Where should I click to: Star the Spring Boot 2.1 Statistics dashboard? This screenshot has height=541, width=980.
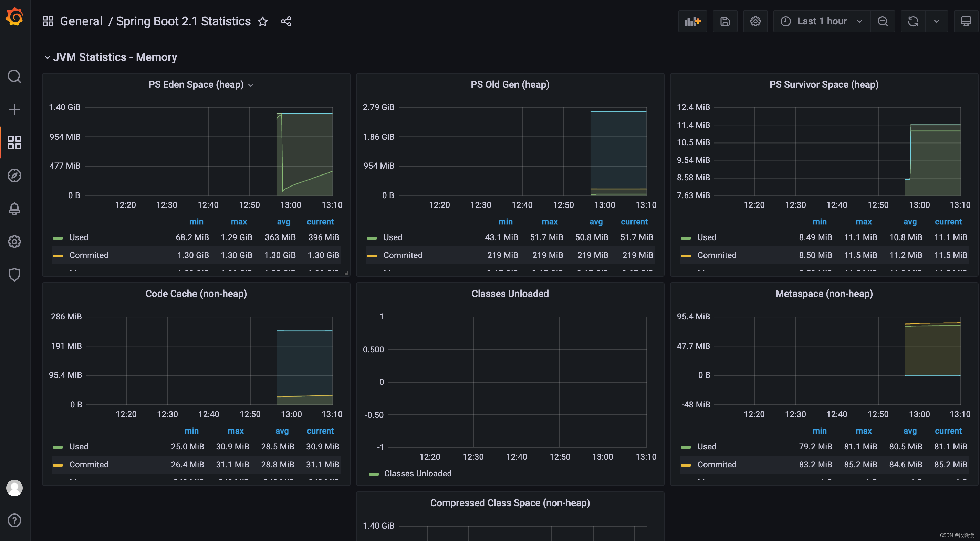point(263,21)
